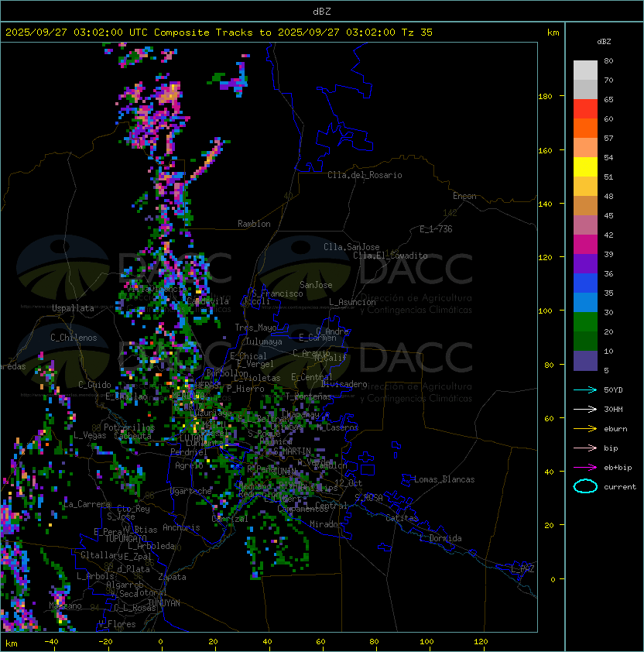Viewport: 644px width, 652px height.
Task: Click the 'current' legend label
Action: coord(620,487)
